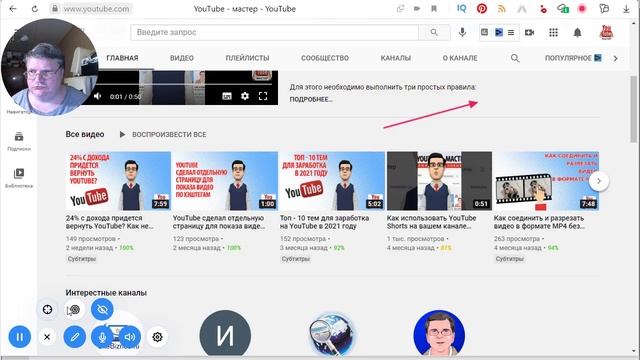Click the padlock icon in address bar
Image resolution: width=640 pixels, height=360 pixels.
coord(55,9)
